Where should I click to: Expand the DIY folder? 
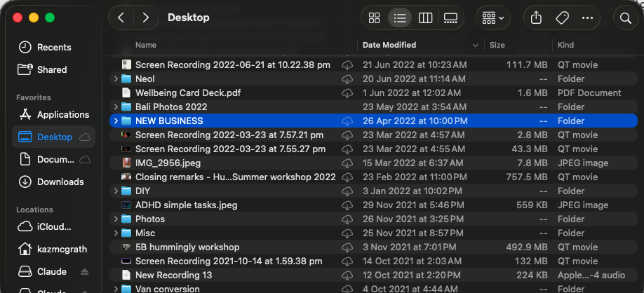pos(116,191)
